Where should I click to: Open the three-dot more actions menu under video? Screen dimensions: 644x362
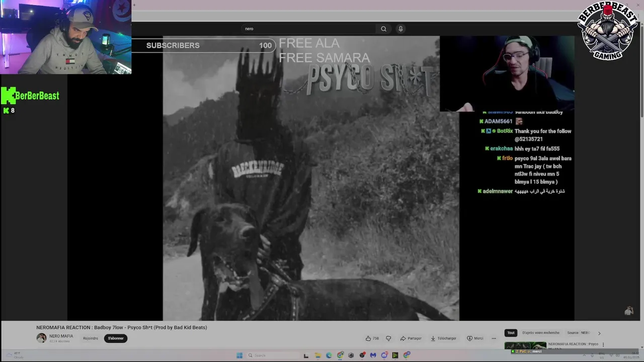click(494, 338)
